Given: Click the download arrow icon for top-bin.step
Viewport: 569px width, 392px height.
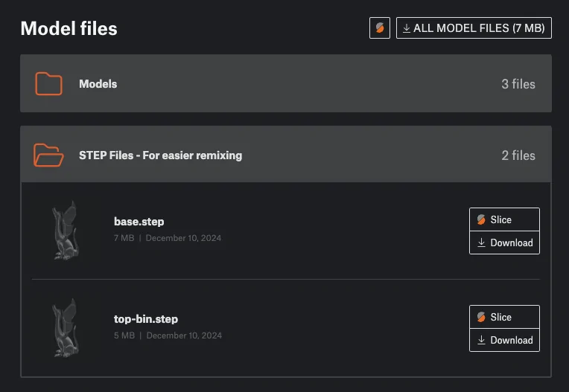Looking at the screenshot, I should 482,340.
